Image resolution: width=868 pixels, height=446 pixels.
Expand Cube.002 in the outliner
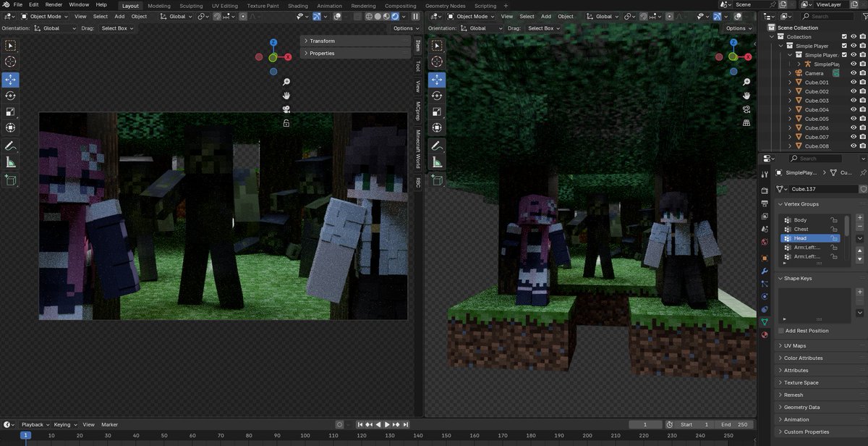tap(790, 92)
